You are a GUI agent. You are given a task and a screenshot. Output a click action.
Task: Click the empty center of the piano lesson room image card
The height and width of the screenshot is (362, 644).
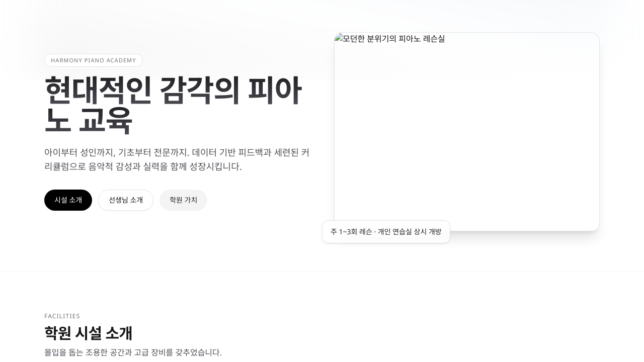[x=466, y=132]
